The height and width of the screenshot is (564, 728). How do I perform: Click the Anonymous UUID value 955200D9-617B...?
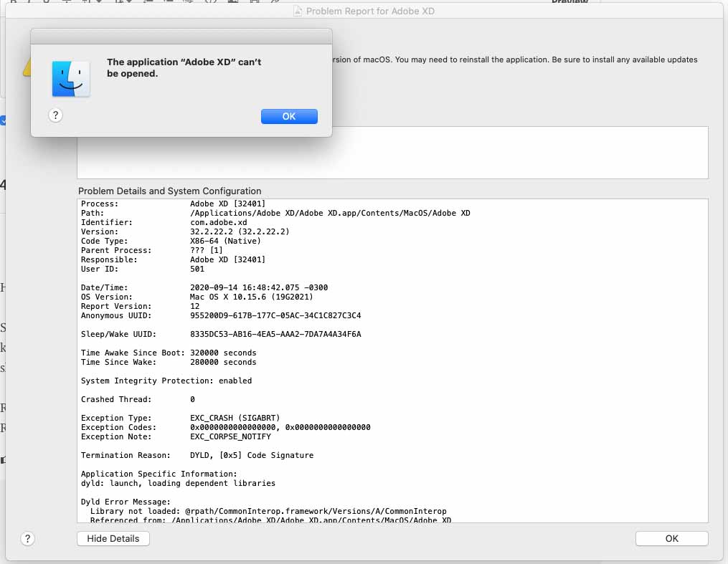click(275, 315)
